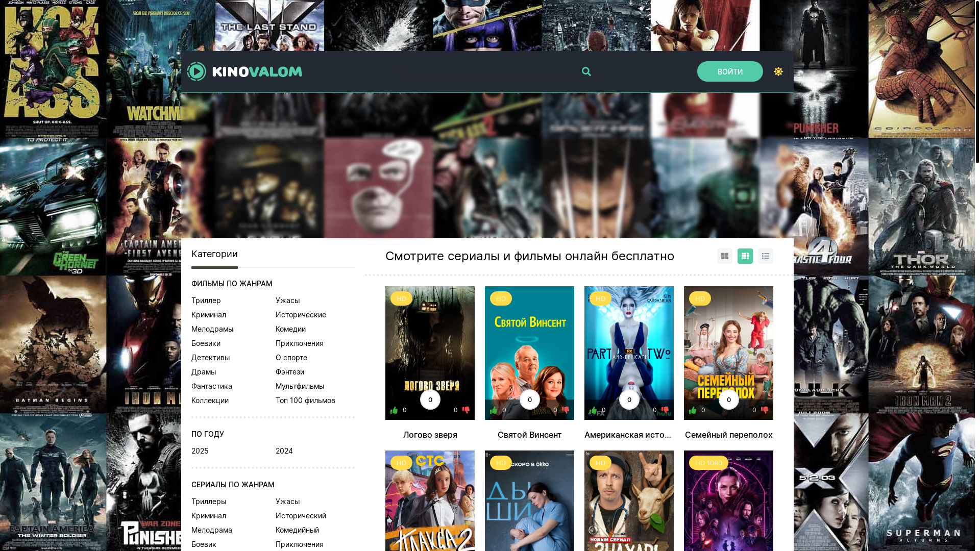Viewport: 980px width, 551px height.
Task: Open search with the magnifier icon
Action: [586, 71]
